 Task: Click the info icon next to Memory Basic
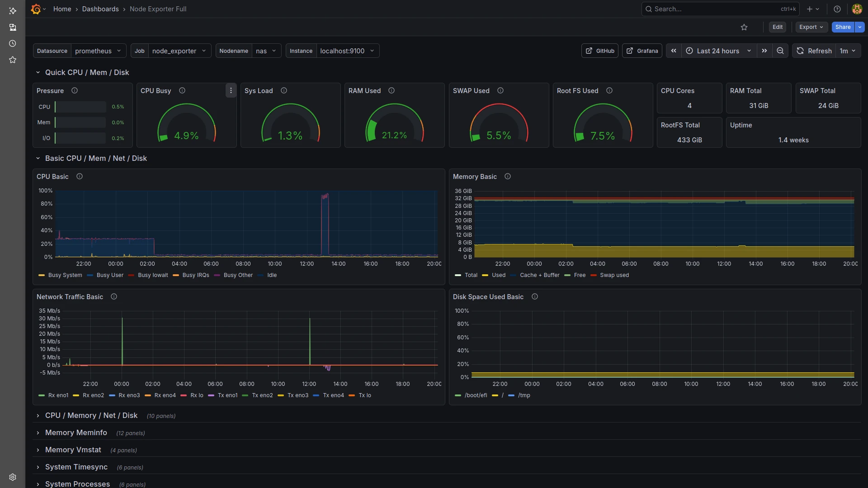508,177
